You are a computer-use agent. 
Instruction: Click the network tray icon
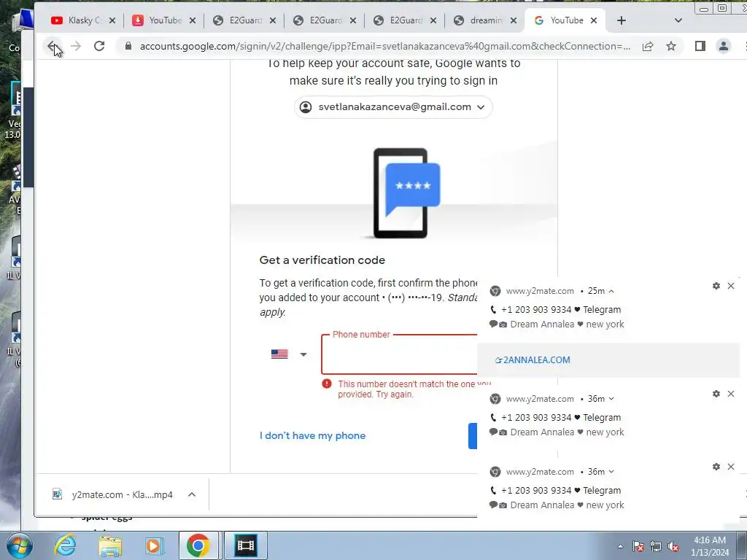coord(656,547)
